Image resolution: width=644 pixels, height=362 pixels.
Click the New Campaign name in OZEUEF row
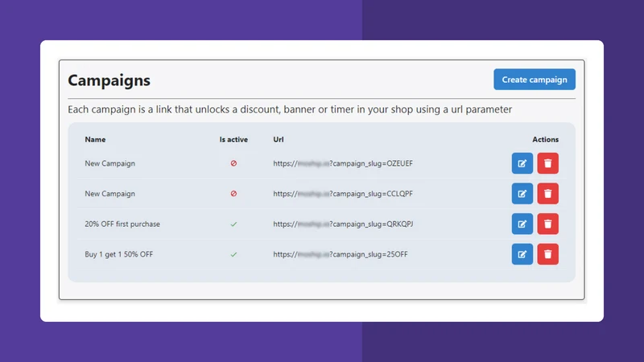click(109, 163)
